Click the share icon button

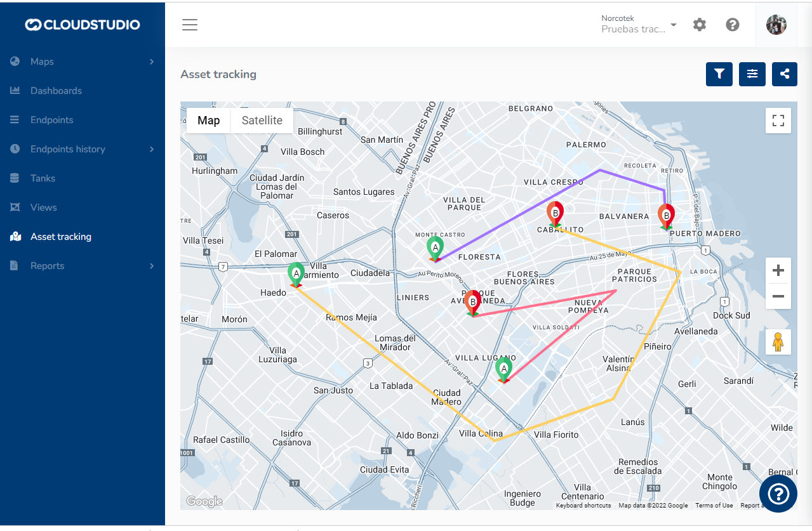pos(785,74)
